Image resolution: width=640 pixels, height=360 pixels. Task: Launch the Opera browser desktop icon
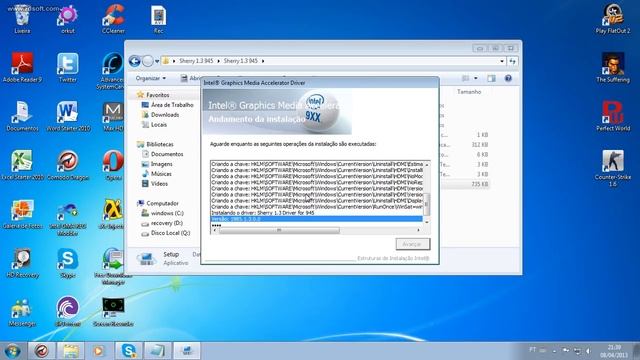(x=113, y=165)
